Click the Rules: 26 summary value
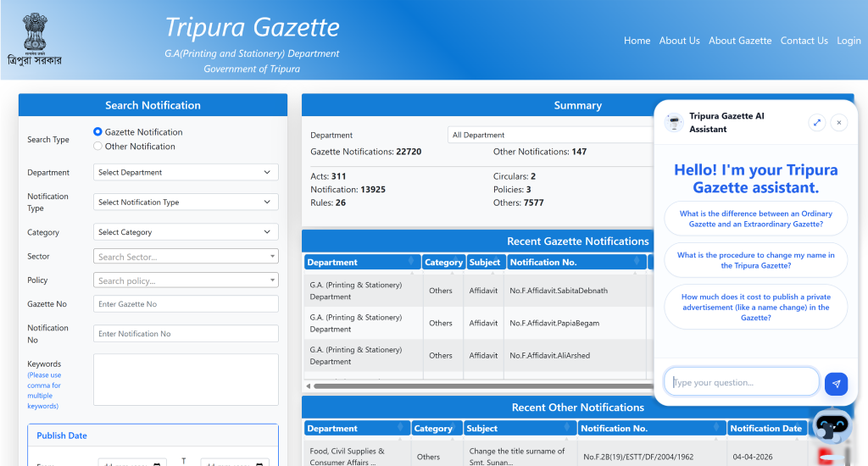 [328, 202]
